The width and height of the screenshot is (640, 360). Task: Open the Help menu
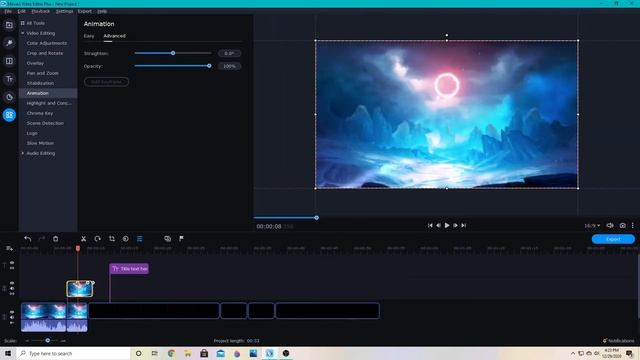pos(102,11)
